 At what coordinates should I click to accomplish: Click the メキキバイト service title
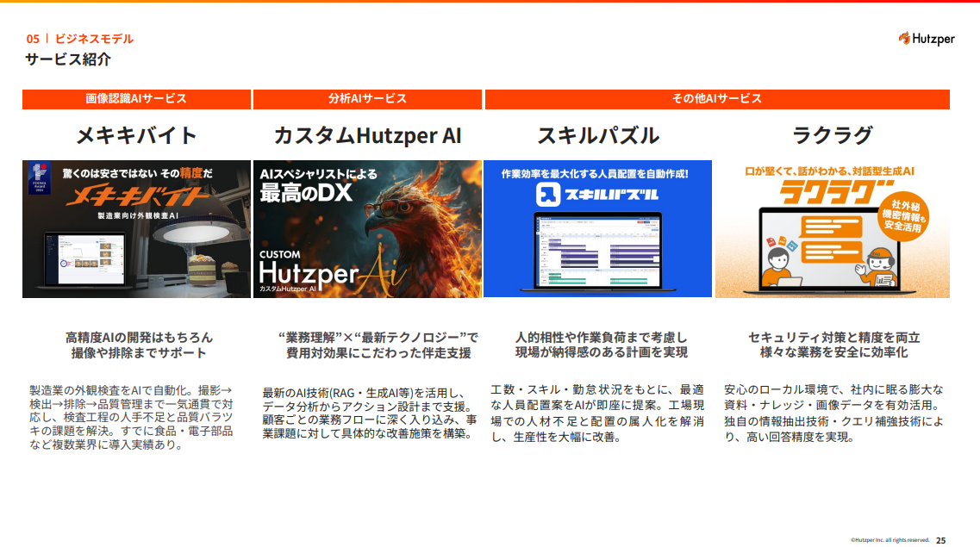point(136,135)
